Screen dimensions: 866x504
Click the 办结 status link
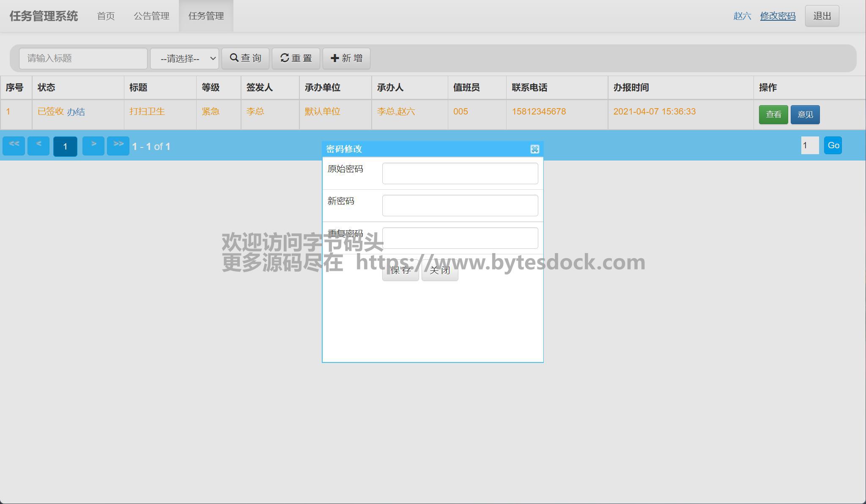[76, 112]
